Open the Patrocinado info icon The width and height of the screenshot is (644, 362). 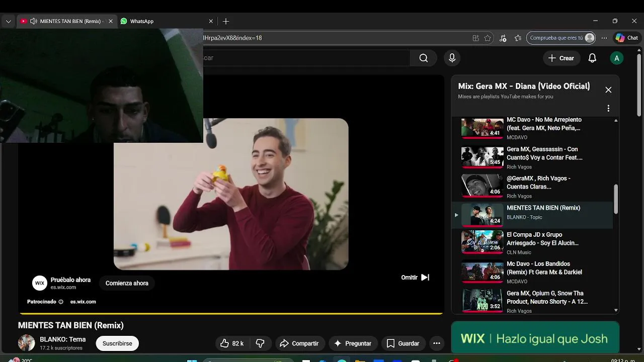(61, 302)
